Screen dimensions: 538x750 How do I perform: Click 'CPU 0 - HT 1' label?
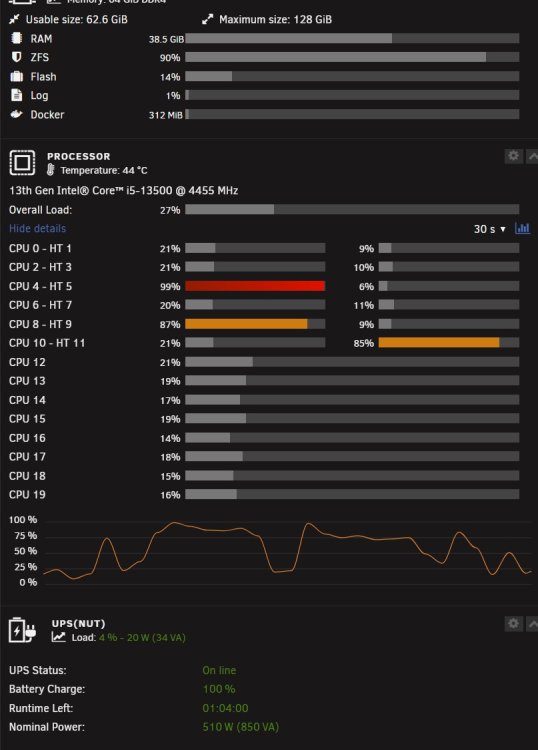click(40, 248)
